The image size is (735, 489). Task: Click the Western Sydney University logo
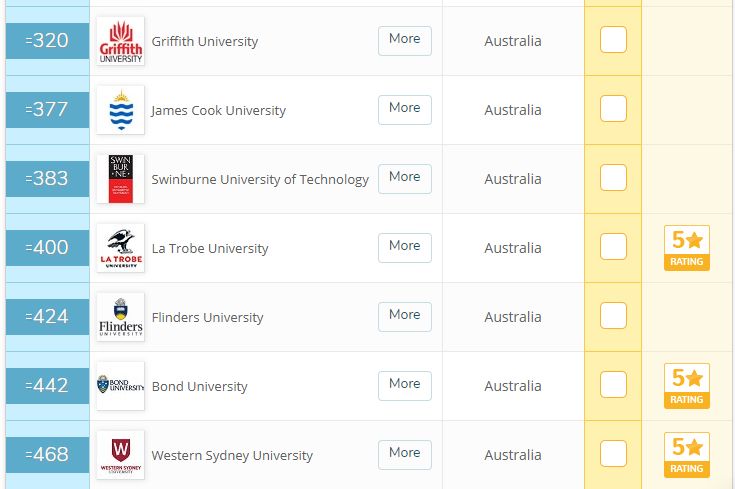[120, 454]
